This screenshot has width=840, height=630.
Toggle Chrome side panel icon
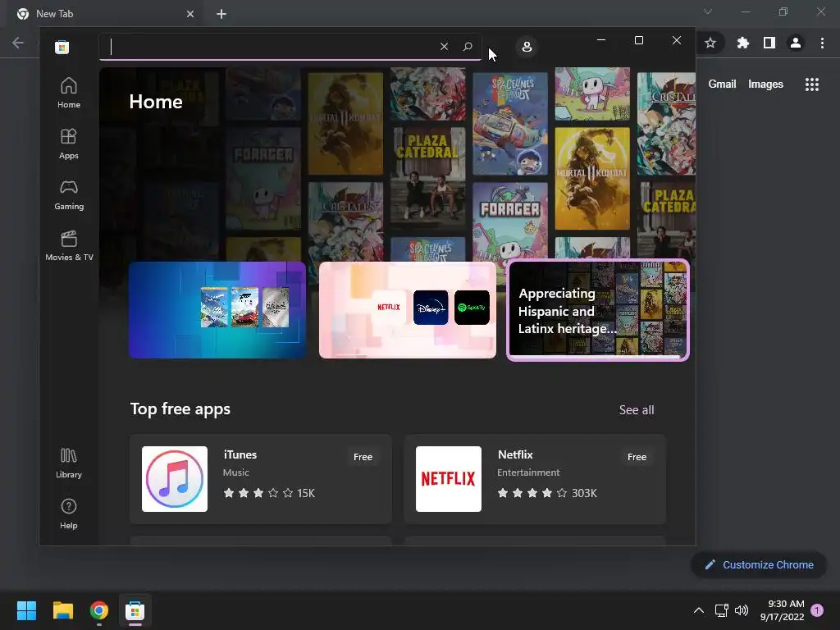click(x=769, y=43)
